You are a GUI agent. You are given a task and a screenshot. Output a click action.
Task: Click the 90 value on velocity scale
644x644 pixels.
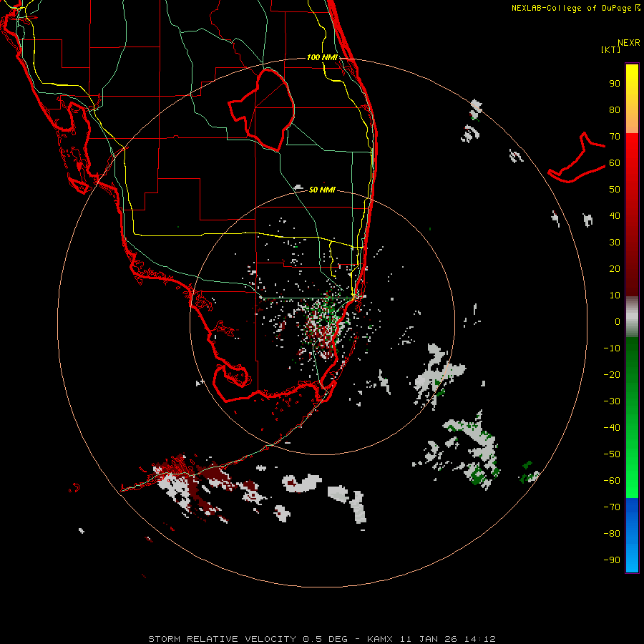[x=615, y=84]
